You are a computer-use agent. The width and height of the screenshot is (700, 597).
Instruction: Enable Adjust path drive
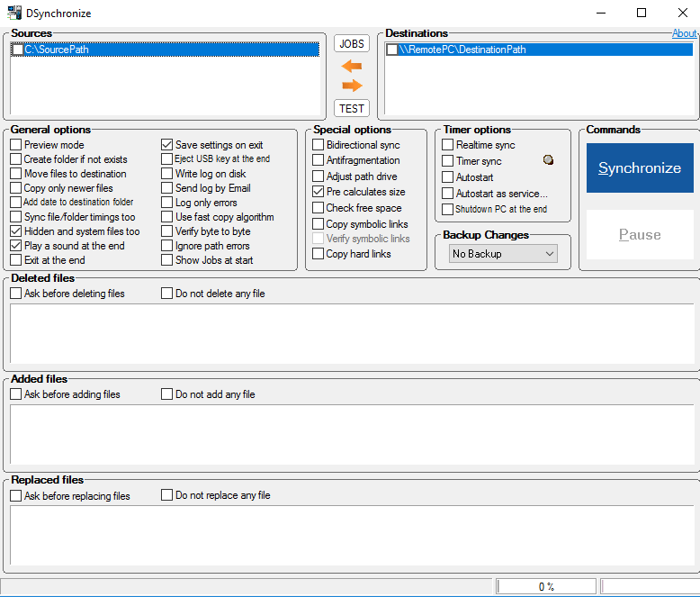318,176
